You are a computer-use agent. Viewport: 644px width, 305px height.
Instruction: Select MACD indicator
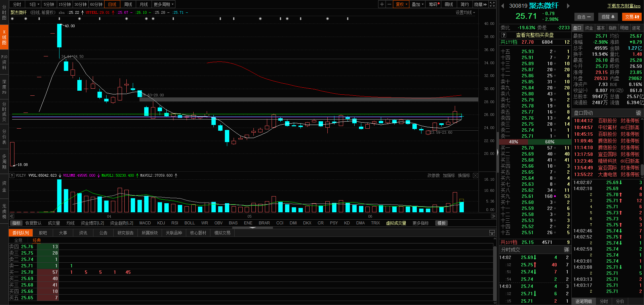point(145,223)
